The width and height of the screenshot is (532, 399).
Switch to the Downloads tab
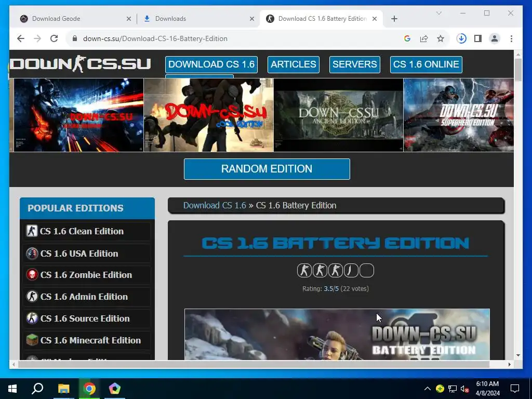click(x=198, y=19)
